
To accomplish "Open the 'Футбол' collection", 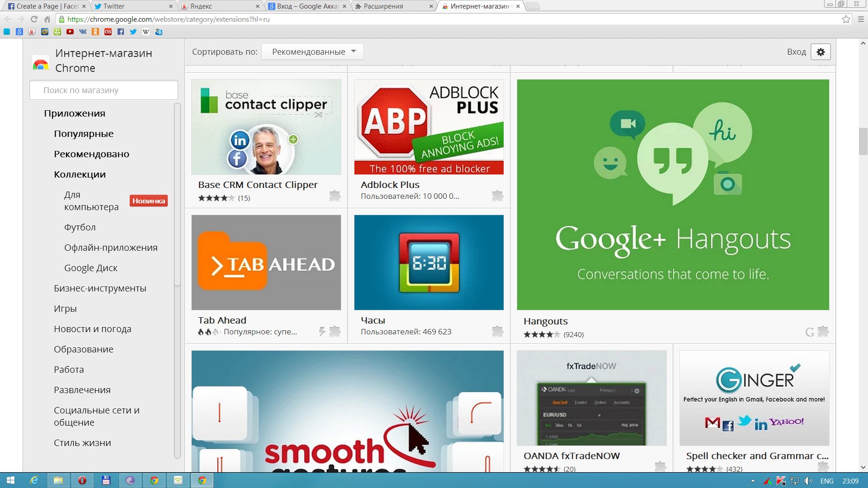I will point(80,227).
